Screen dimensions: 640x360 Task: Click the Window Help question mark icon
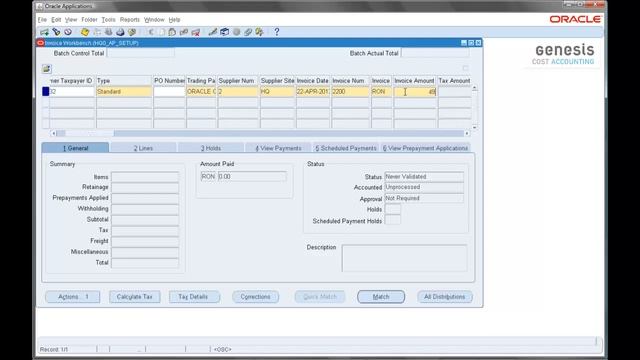[x=277, y=32]
